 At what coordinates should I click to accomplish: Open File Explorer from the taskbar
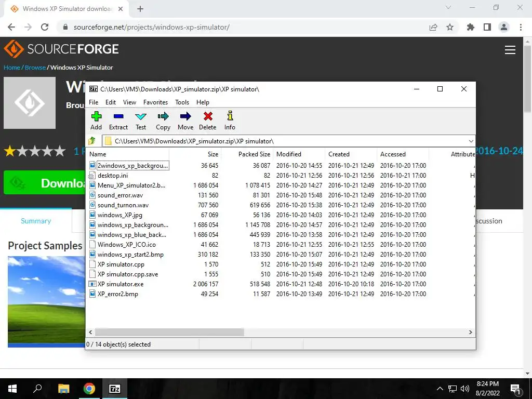[63, 389]
